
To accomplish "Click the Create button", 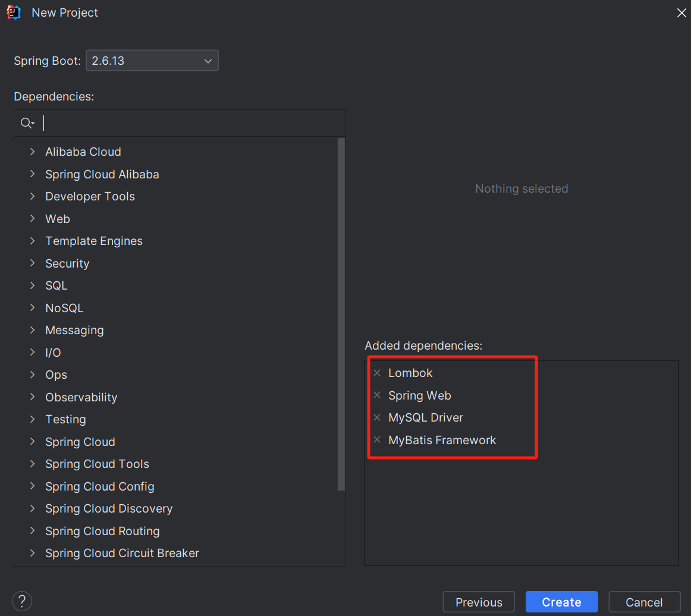I will [x=561, y=602].
